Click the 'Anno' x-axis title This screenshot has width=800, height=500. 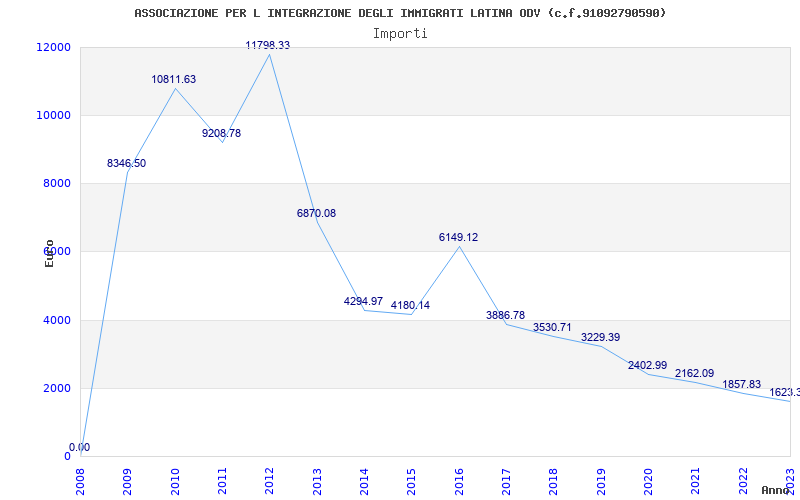[x=775, y=490]
